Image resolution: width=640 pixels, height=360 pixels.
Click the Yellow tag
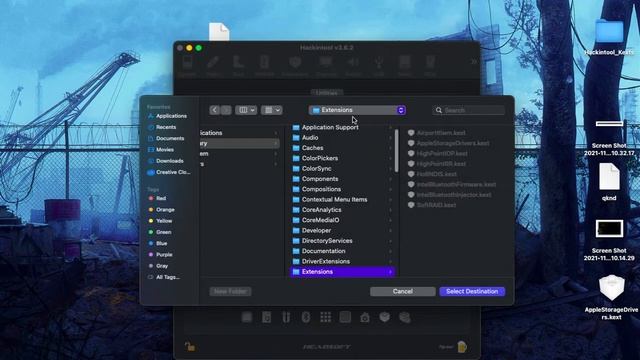[x=160, y=221]
